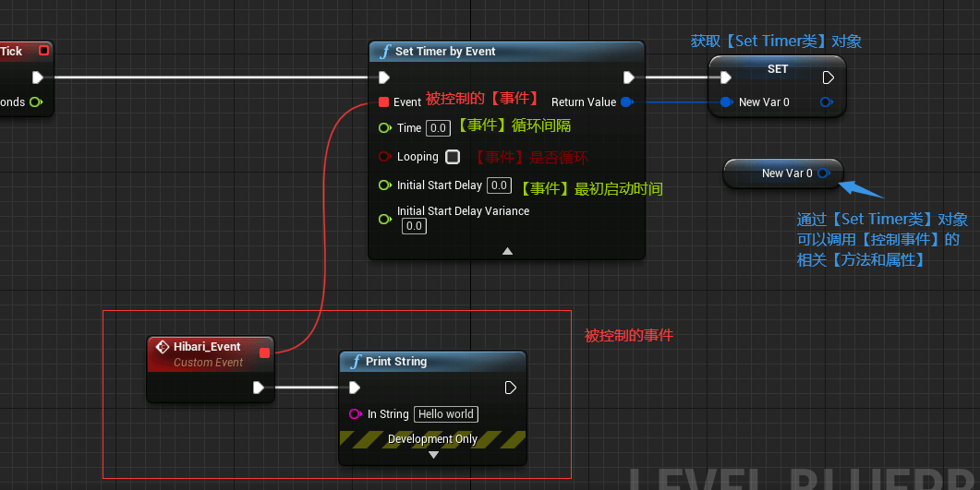The image size is (980, 490).
Task: Click Hibari_Event red delegate output pin
Action: pos(264,353)
